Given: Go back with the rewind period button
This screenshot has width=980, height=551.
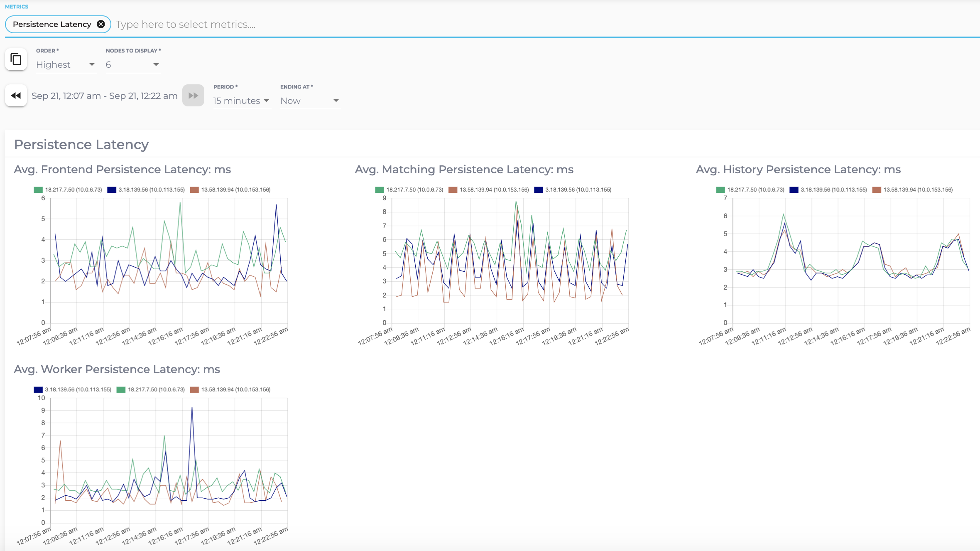Looking at the screenshot, I should pos(16,96).
